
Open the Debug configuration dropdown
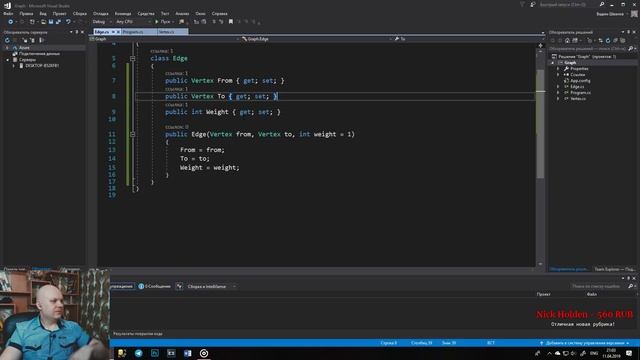point(101,22)
